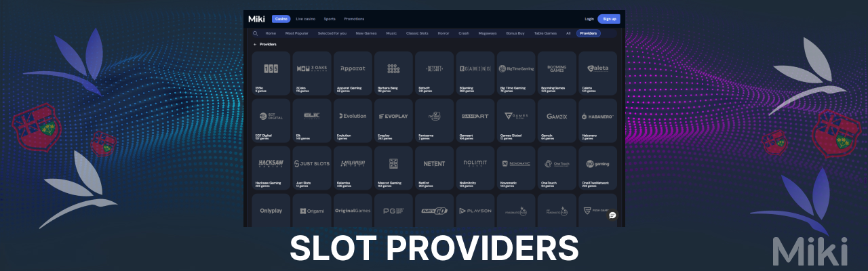The height and width of the screenshot is (271, 868).
Task: Choose the Games Global provider
Action: 516,121
